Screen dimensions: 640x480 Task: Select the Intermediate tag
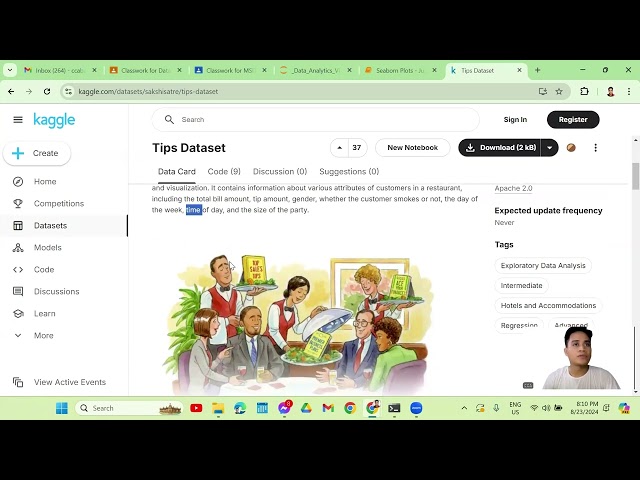pyautogui.click(x=522, y=286)
